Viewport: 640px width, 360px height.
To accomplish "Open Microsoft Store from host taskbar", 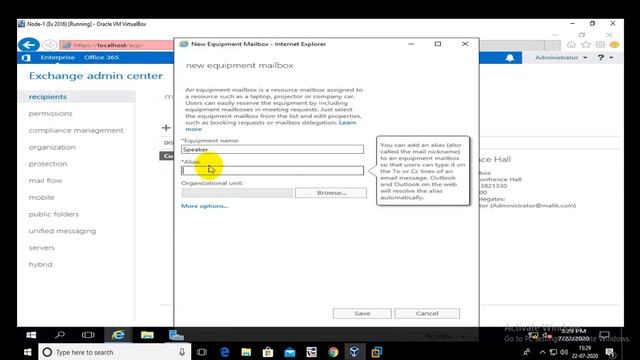I will (x=268, y=352).
